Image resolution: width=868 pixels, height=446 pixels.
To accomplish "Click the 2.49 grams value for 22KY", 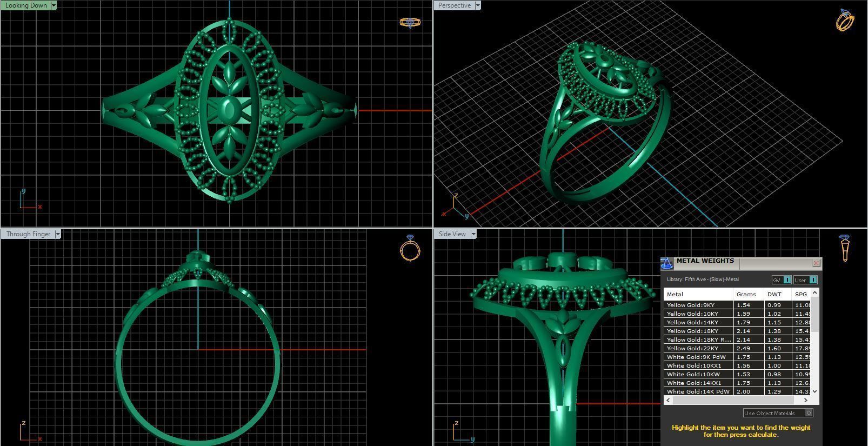I will click(743, 348).
